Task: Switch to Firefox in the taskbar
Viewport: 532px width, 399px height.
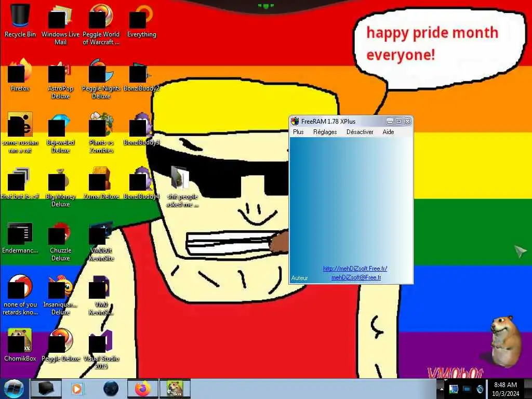Action: coord(142,389)
